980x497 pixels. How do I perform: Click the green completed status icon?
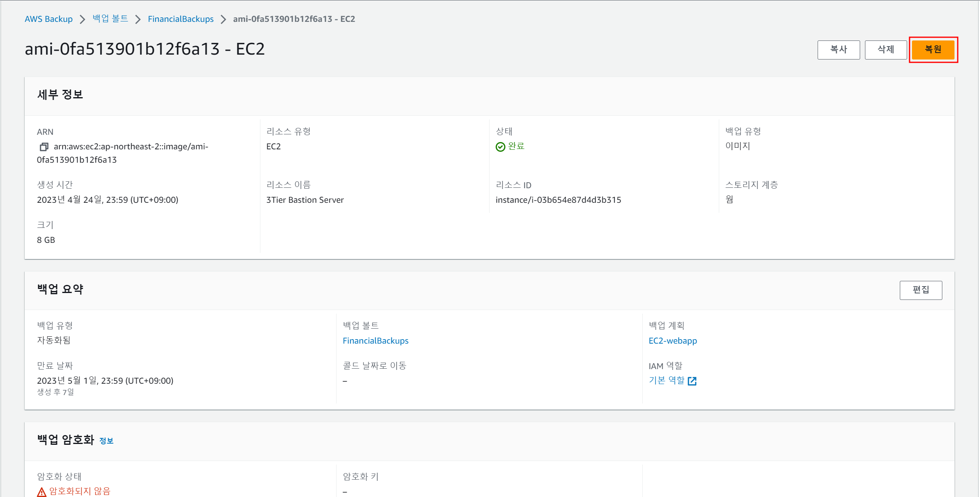[500, 147]
